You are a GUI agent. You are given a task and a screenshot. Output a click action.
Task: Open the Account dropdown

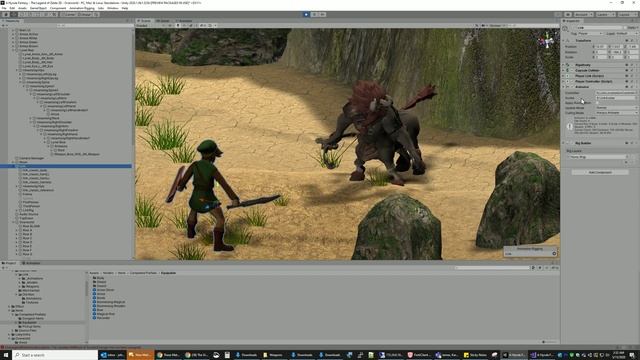click(583, 14)
